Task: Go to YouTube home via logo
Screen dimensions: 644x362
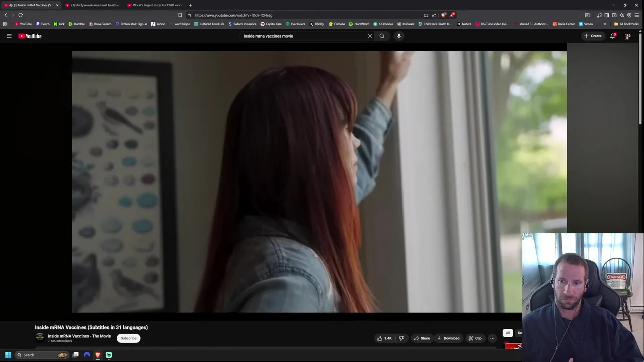Action: 30,36
